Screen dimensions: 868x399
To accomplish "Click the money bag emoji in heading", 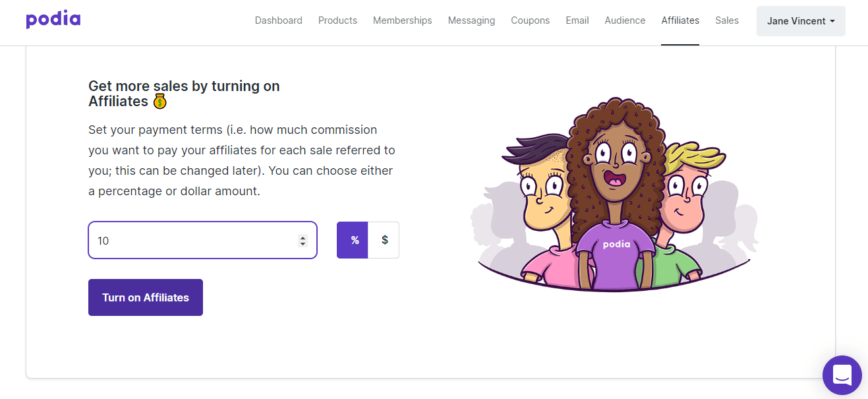I will click(159, 102).
